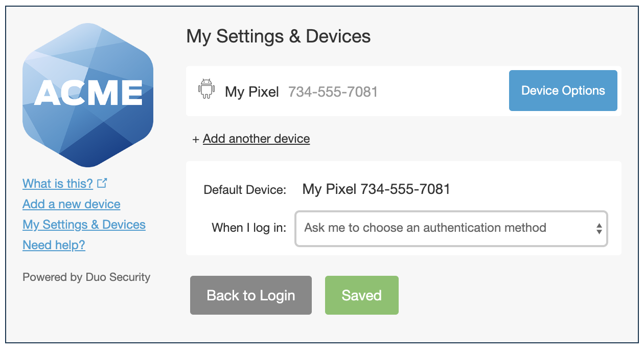Open Device Options for My Pixel
The height and width of the screenshot is (351, 644).
(x=563, y=90)
